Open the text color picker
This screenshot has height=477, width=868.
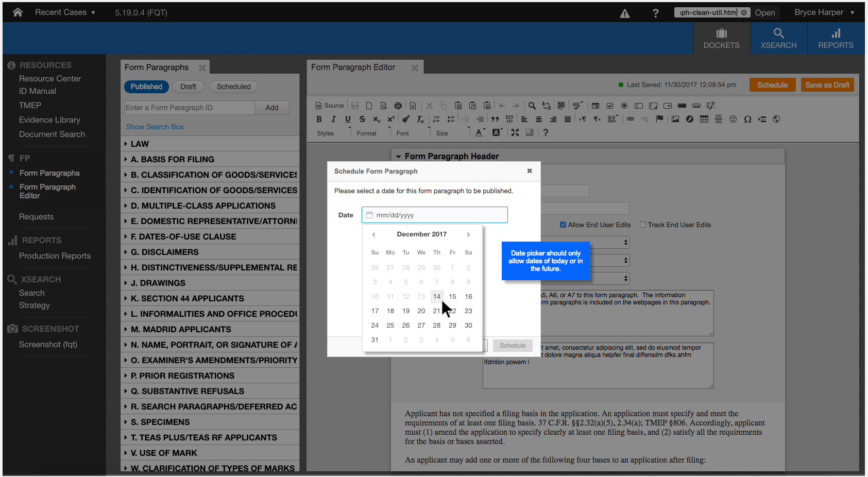click(x=480, y=132)
